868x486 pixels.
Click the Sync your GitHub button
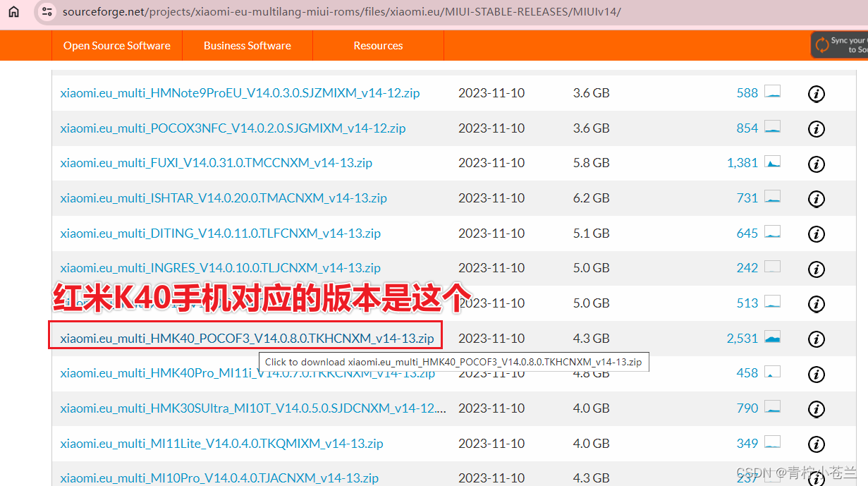coord(840,45)
